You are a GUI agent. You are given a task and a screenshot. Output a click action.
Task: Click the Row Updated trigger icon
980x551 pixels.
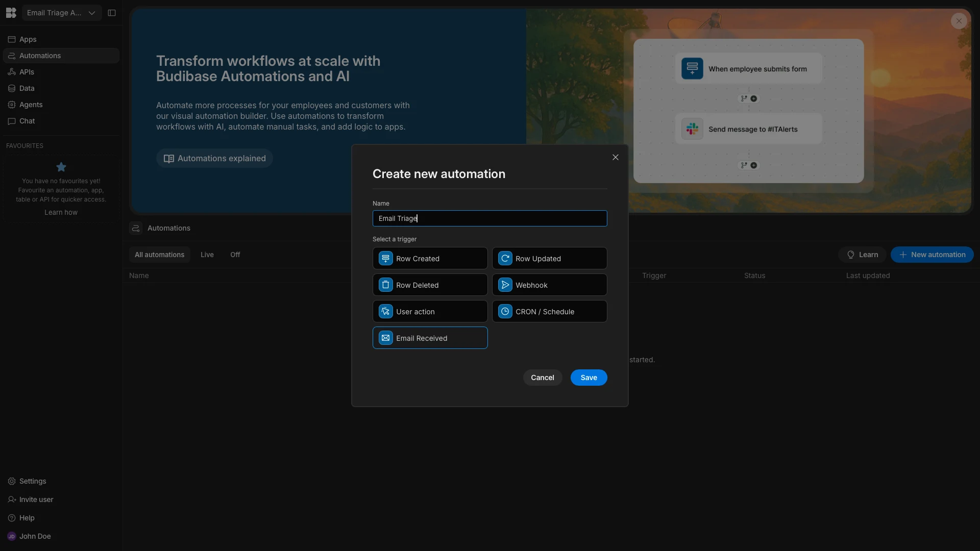(x=505, y=259)
